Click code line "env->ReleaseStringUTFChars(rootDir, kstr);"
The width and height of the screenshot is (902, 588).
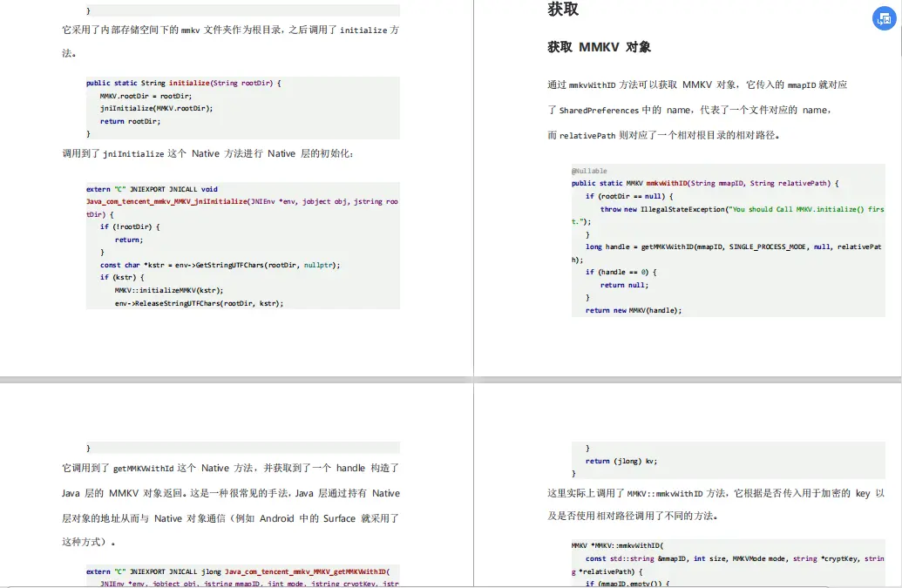pyautogui.click(x=199, y=303)
